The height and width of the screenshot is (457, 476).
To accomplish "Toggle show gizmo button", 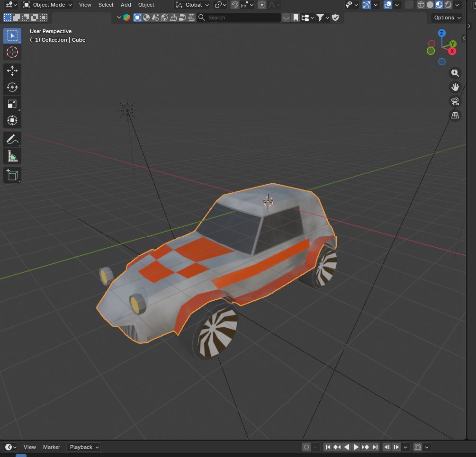I will pos(367,5).
